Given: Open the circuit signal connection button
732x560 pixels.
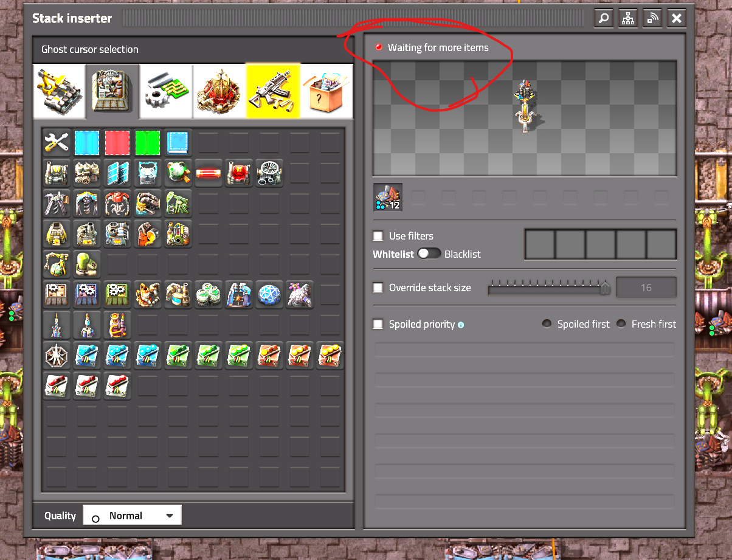Looking at the screenshot, I should pyautogui.click(x=652, y=18).
